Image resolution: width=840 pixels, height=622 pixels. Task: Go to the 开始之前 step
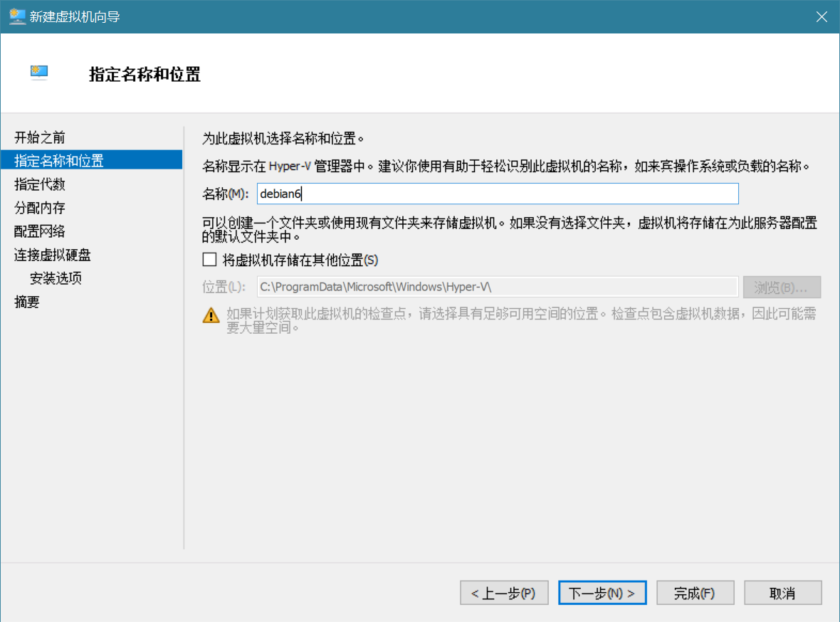pyautogui.click(x=40, y=137)
